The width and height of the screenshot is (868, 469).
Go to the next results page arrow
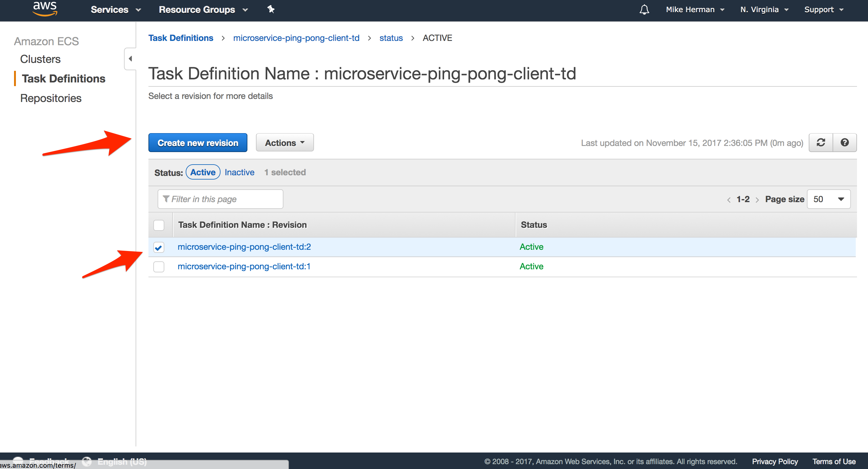pyautogui.click(x=757, y=200)
